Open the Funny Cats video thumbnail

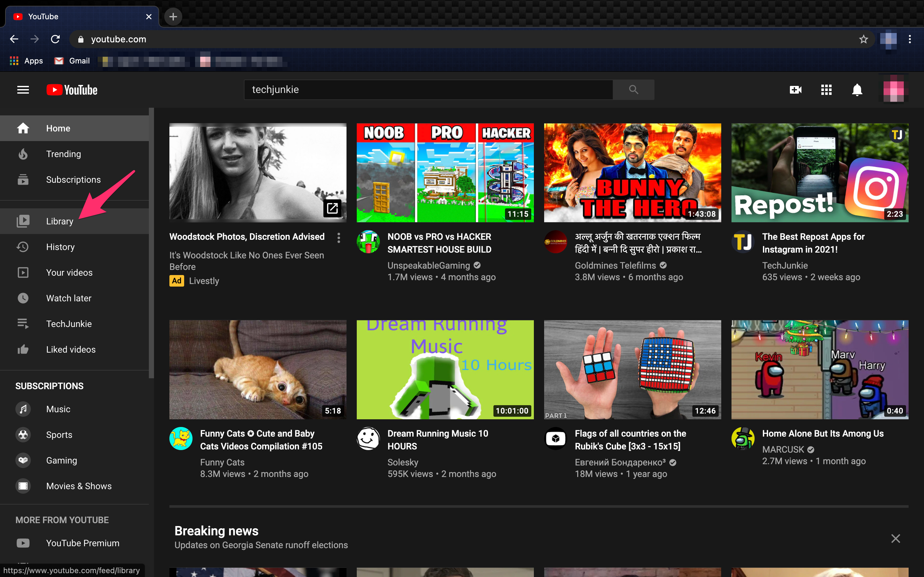[x=258, y=369]
